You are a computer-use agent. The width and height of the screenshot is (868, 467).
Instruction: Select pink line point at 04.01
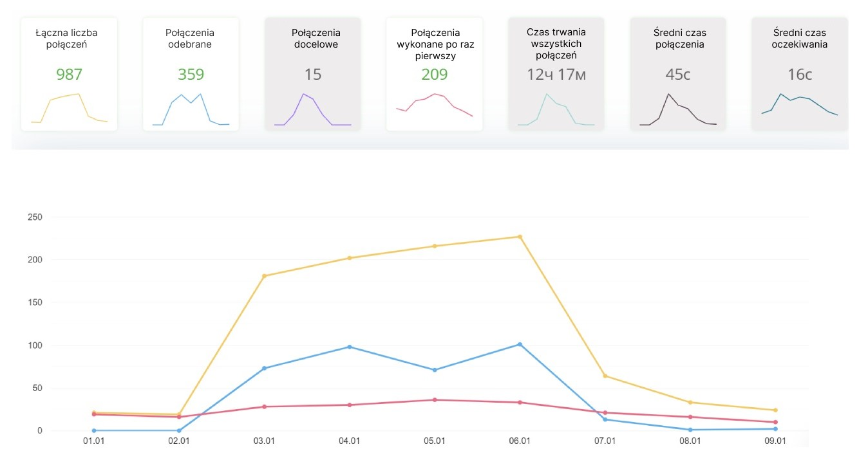point(350,405)
